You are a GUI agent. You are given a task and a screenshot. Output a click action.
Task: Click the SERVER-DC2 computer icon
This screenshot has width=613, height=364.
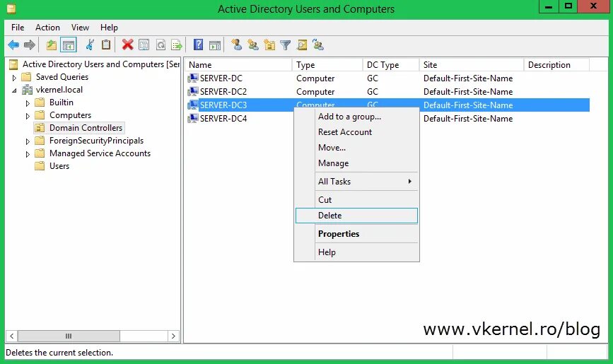click(193, 91)
